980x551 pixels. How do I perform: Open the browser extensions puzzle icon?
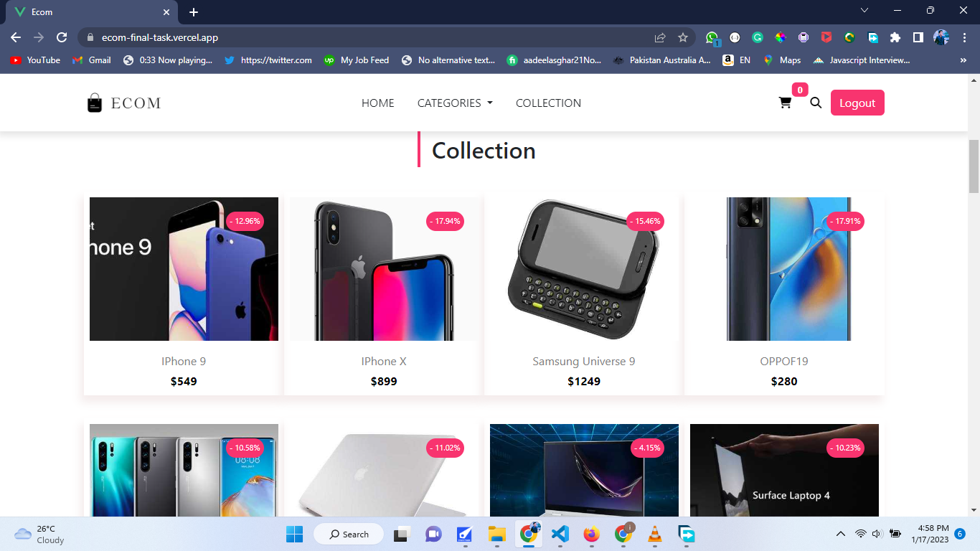[895, 37]
